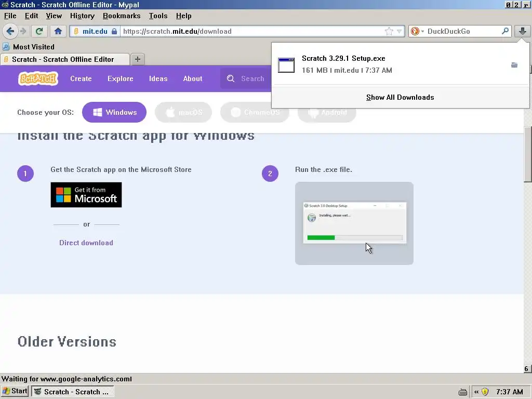Select the Windows OS button
Image resolution: width=532 pixels, height=399 pixels.
coord(114,112)
